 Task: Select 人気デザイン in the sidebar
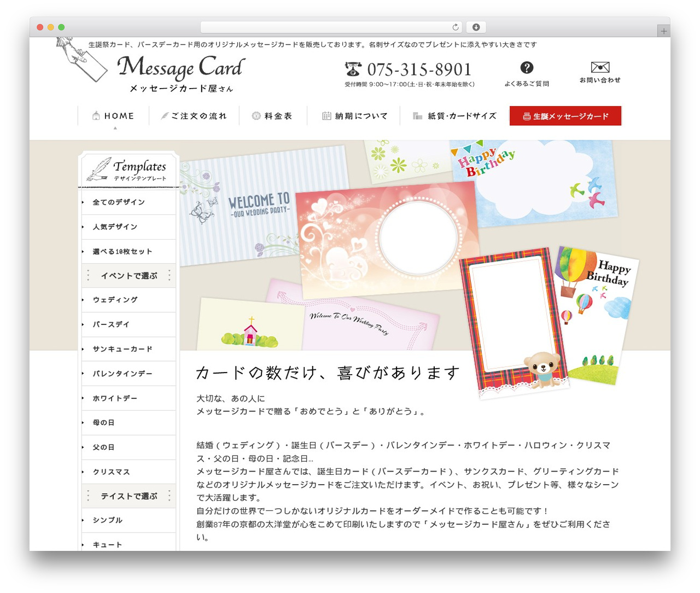(129, 227)
